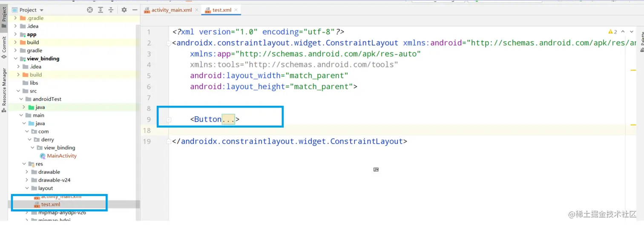The image size is (644, 226).
Task: Click line number 19 in gutter
Action: click(x=147, y=141)
